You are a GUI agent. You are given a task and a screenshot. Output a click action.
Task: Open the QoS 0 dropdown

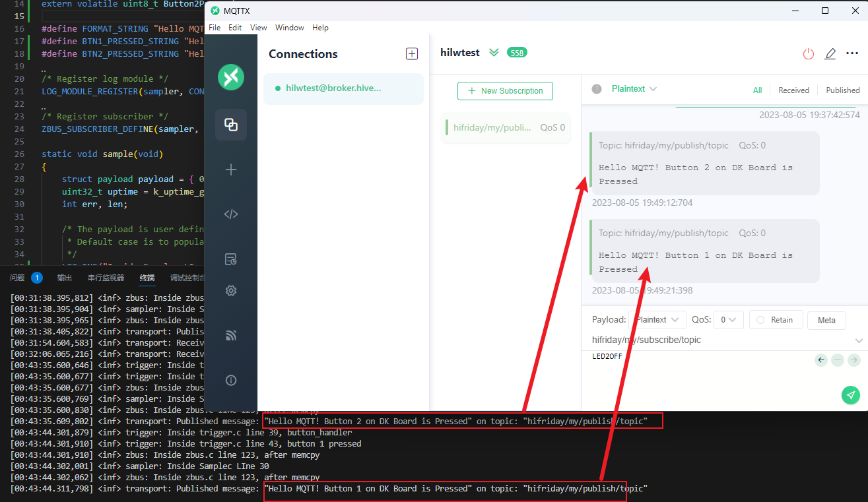[730, 320]
